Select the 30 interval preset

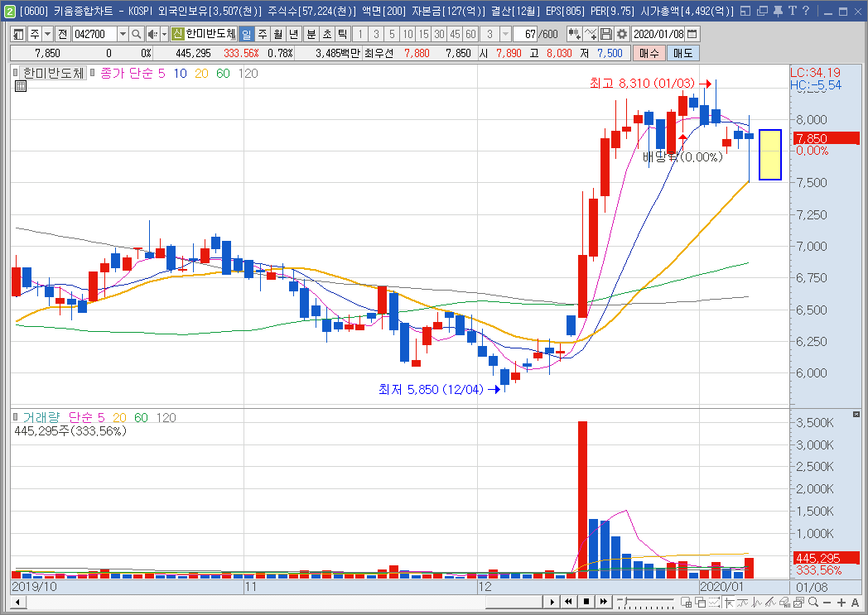point(440,34)
